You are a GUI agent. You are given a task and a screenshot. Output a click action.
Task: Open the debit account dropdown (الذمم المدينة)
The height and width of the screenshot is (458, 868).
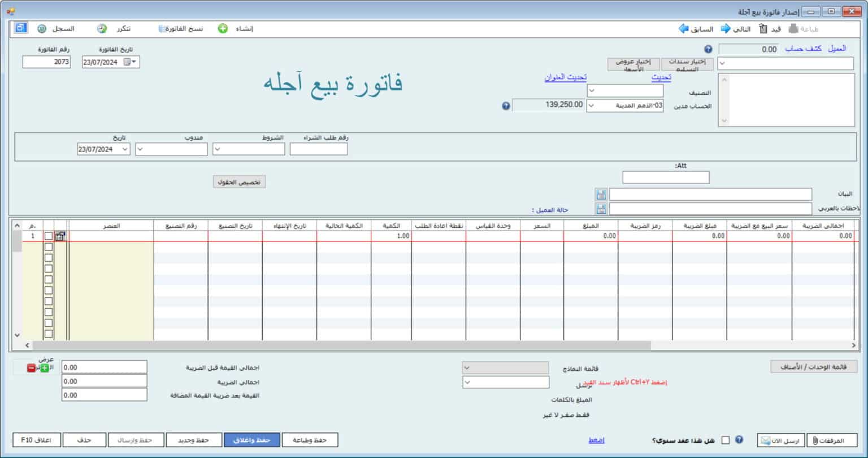[x=591, y=106]
